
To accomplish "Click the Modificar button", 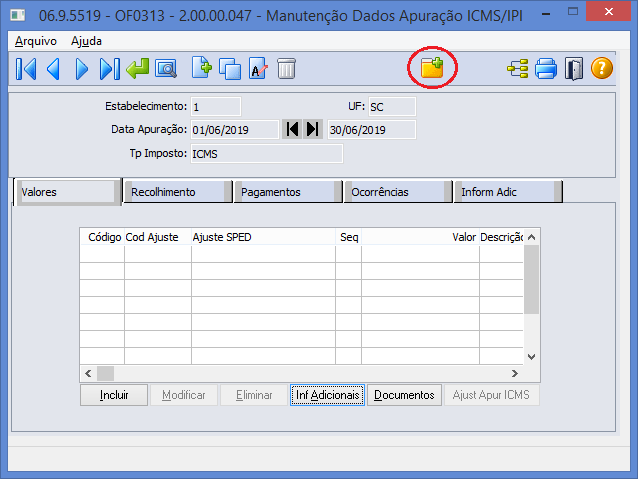I will (x=184, y=395).
